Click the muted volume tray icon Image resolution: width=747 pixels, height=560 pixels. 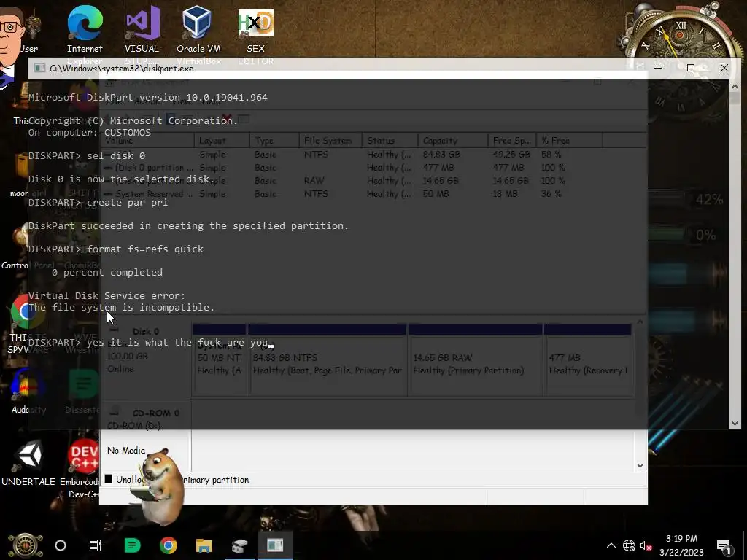[x=646, y=545]
